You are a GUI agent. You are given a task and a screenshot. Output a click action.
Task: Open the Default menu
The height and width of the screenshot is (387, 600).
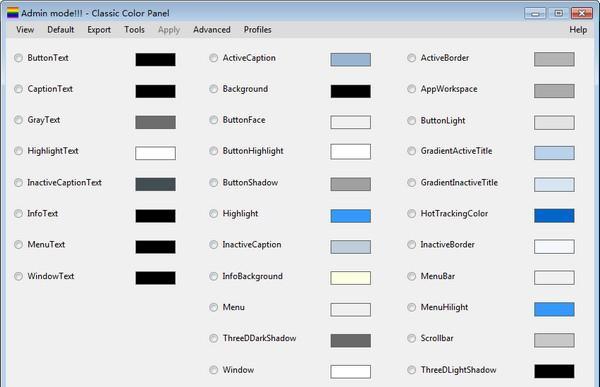pos(60,29)
